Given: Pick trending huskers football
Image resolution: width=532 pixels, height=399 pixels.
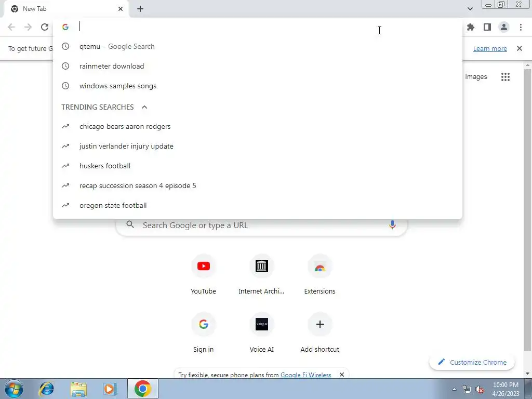Looking at the screenshot, I should 258,166.
